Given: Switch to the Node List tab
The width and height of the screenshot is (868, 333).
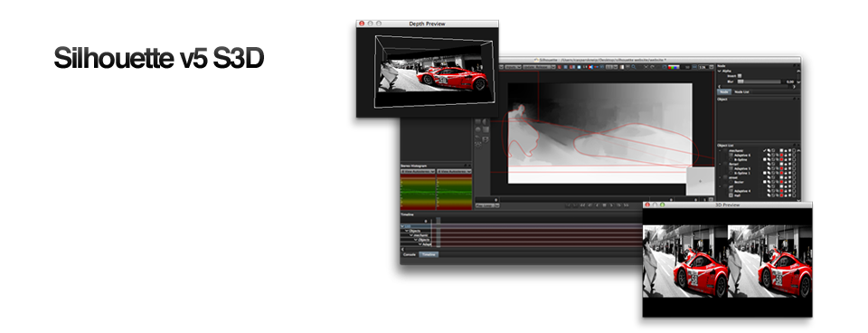Looking at the screenshot, I should (741, 92).
